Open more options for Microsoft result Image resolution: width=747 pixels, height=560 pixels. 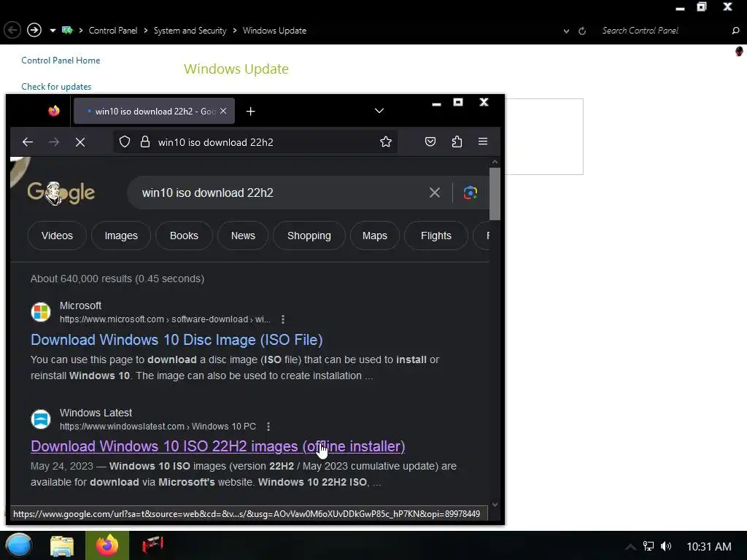point(283,319)
